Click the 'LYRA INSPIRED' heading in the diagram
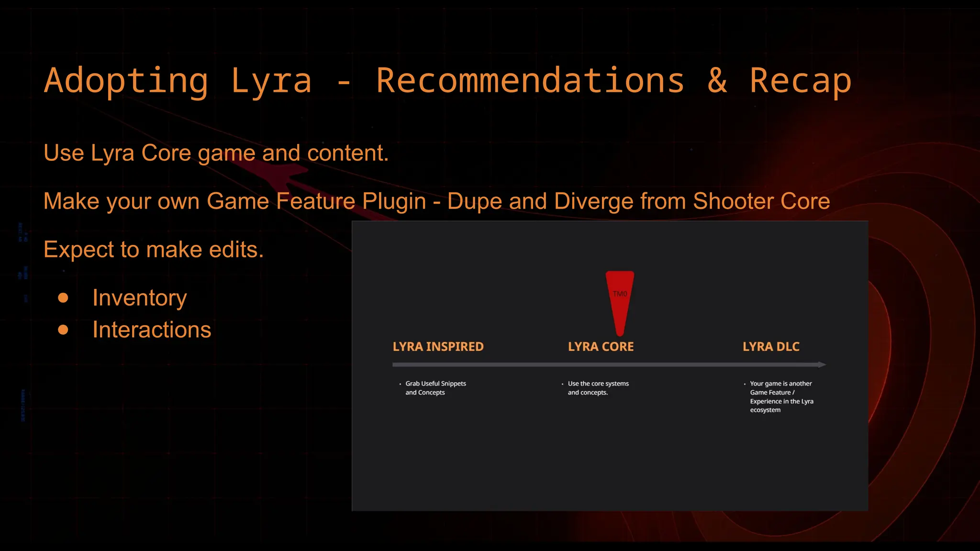 coord(438,346)
